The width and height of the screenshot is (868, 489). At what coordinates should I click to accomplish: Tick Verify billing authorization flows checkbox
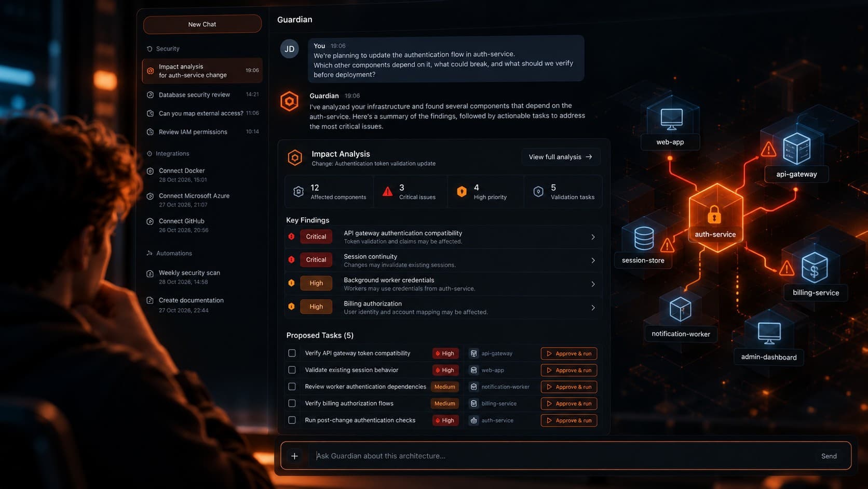tap(292, 403)
